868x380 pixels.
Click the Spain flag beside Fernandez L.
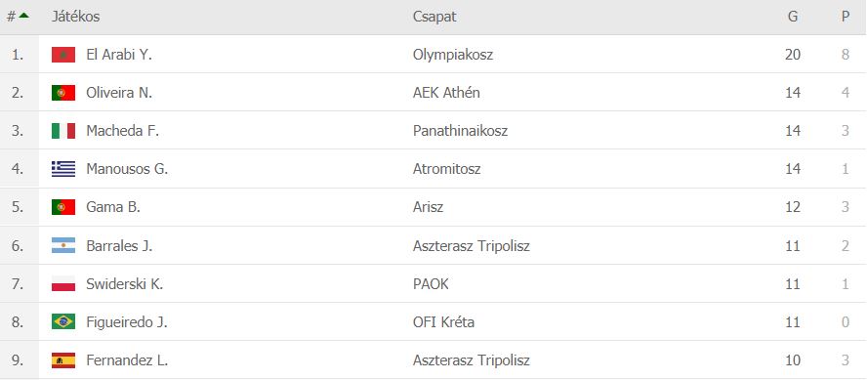pyautogui.click(x=63, y=360)
